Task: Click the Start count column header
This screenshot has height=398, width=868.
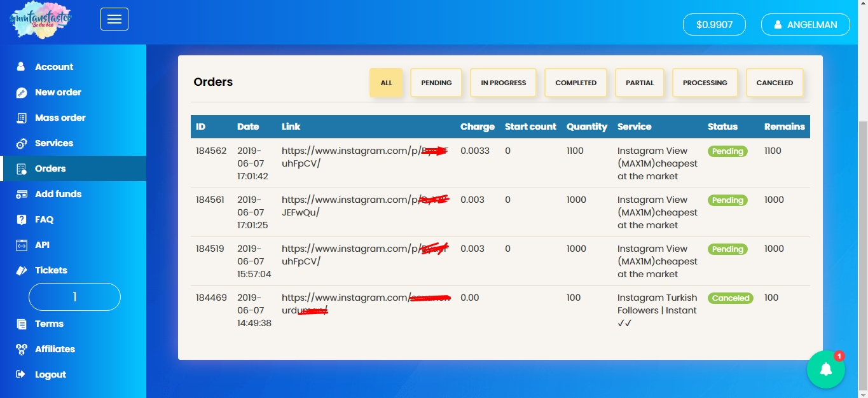Action: click(530, 127)
